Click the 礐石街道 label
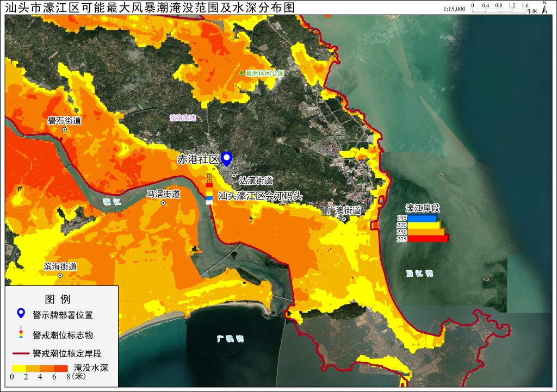The image size is (557, 392). click(x=65, y=121)
